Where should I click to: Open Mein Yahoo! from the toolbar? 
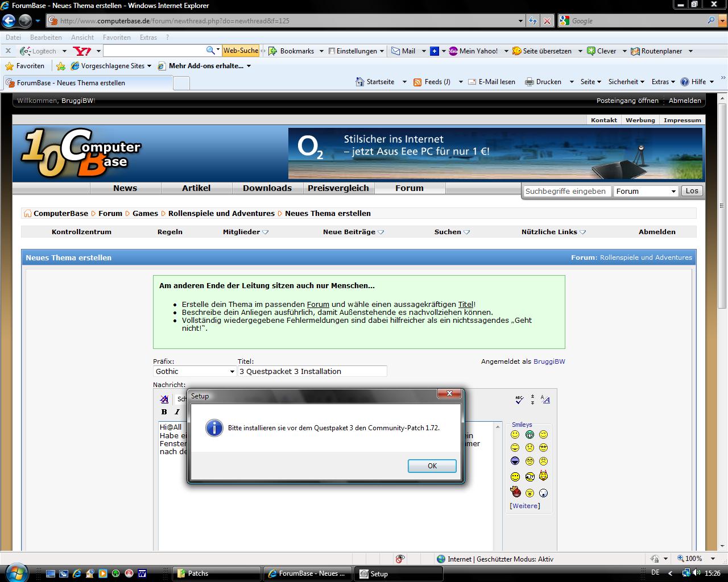tap(473, 51)
